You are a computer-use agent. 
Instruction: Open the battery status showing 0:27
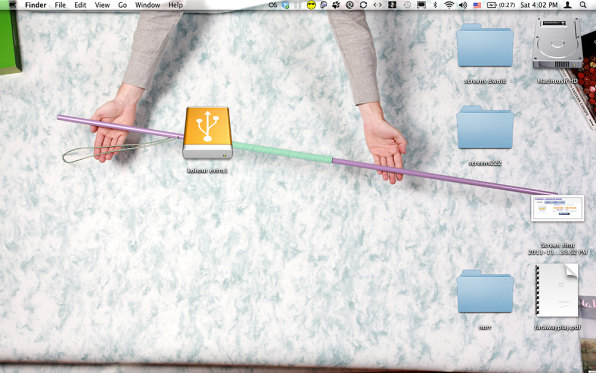501,5
